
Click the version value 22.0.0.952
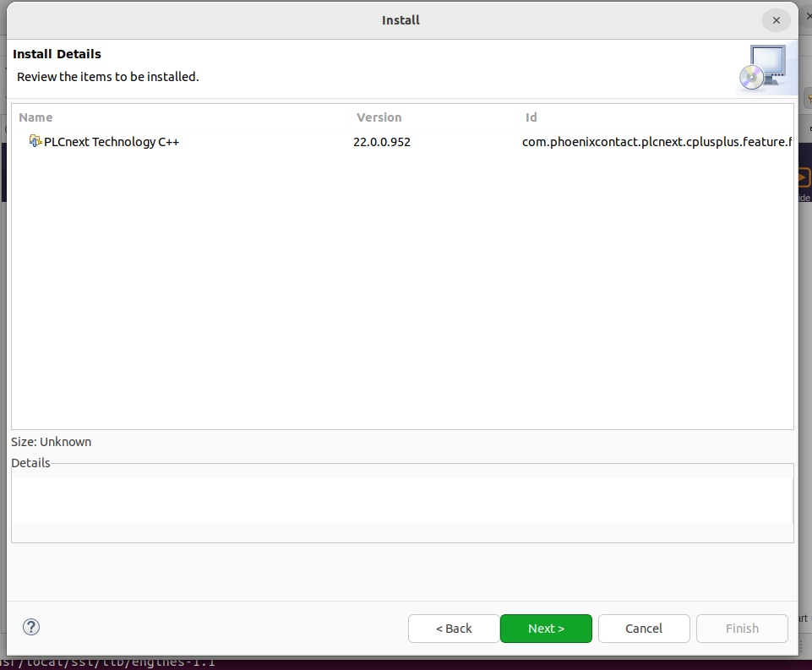(x=382, y=142)
